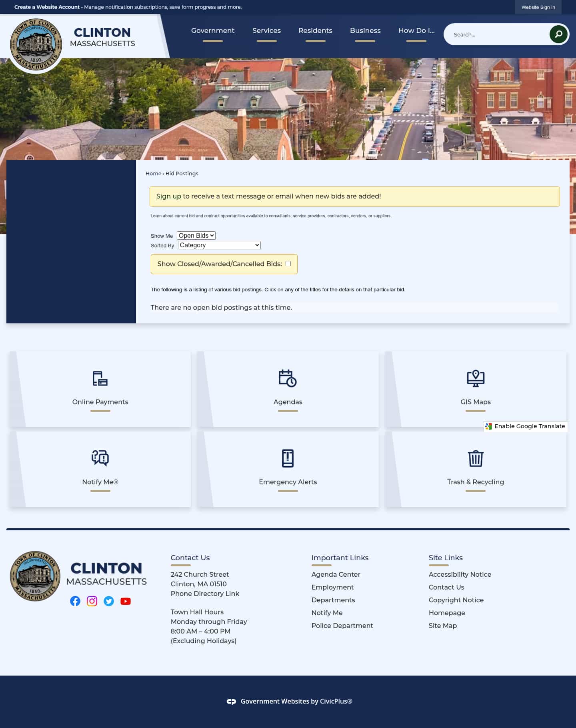Click the Trash & Recycling label text
576x728 pixels.
[476, 482]
